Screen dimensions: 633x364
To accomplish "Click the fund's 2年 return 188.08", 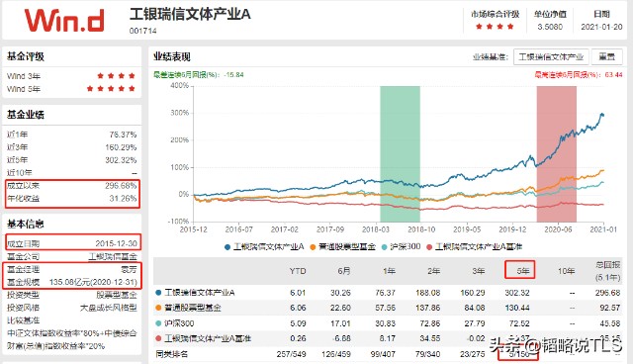I will tap(428, 293).
